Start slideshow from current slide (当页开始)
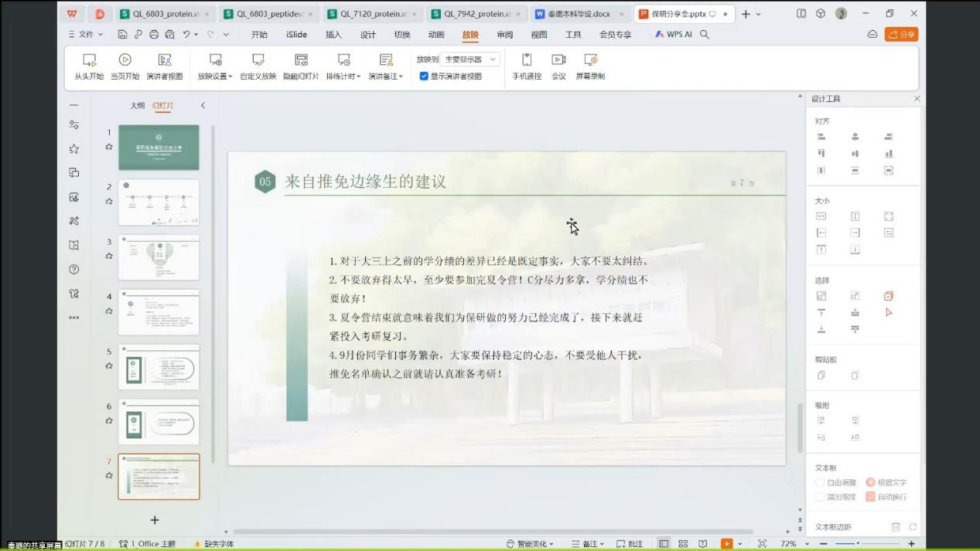 125,60
